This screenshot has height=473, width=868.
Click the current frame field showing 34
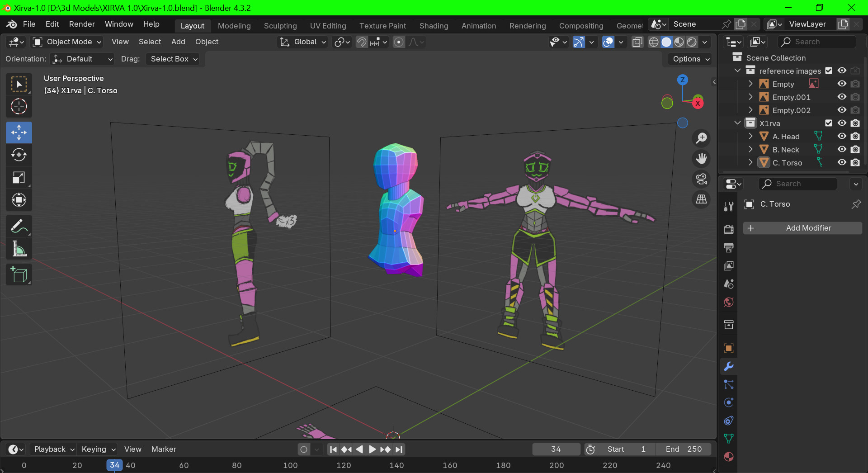point(556,449)
